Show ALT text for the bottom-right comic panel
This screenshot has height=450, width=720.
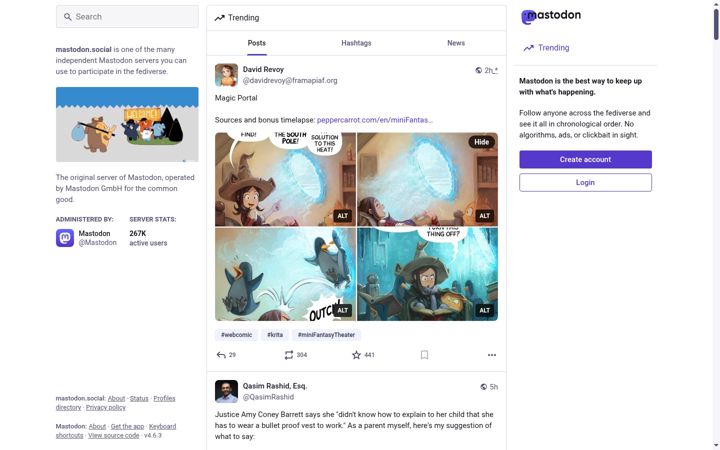[484, 310]
